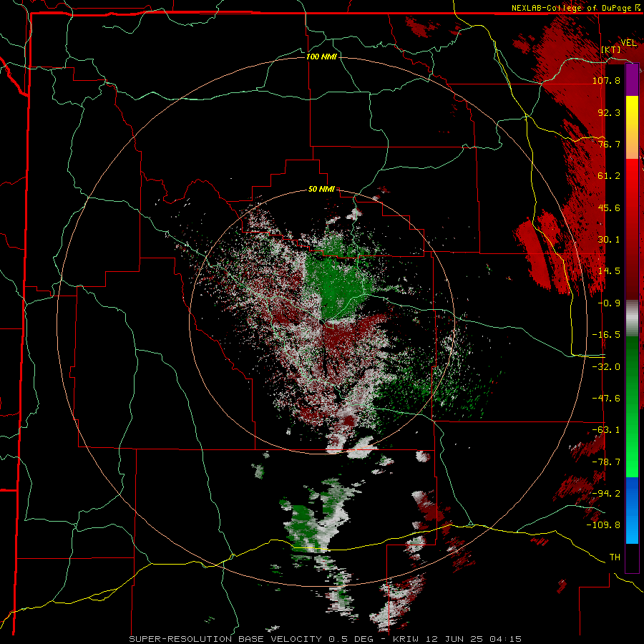The height and width of the screenshot is (644, 644).
Task: Select the purple segment of the color bar
Action: [632, 79]
